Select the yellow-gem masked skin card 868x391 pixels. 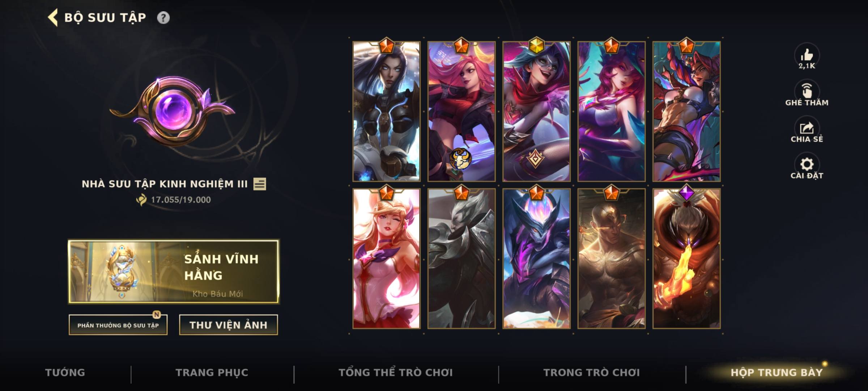536,111
